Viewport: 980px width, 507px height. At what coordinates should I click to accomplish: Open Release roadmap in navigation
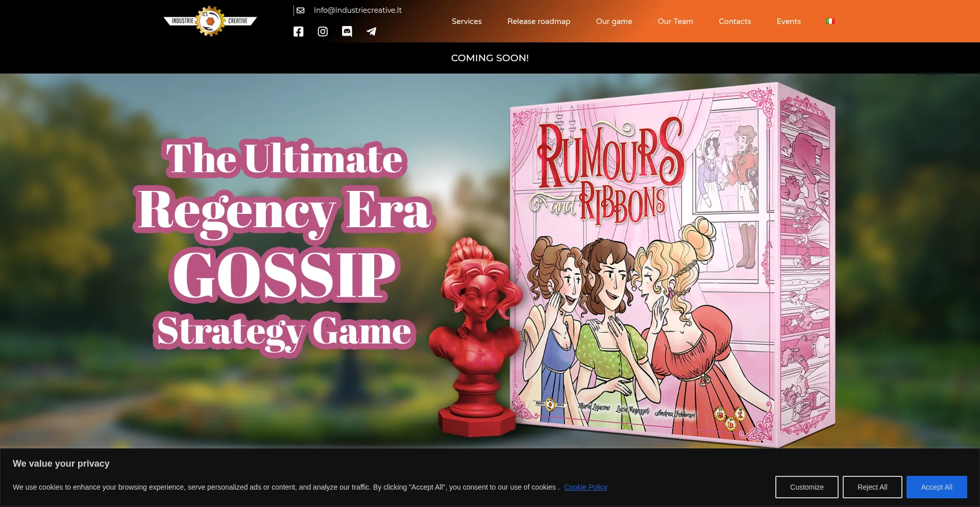538,21
